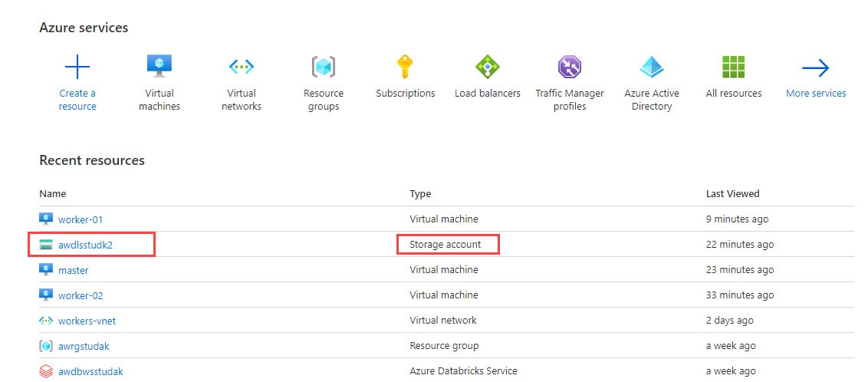Click the More services arrow
Screen dimensions: 868x382
[816, 69]
